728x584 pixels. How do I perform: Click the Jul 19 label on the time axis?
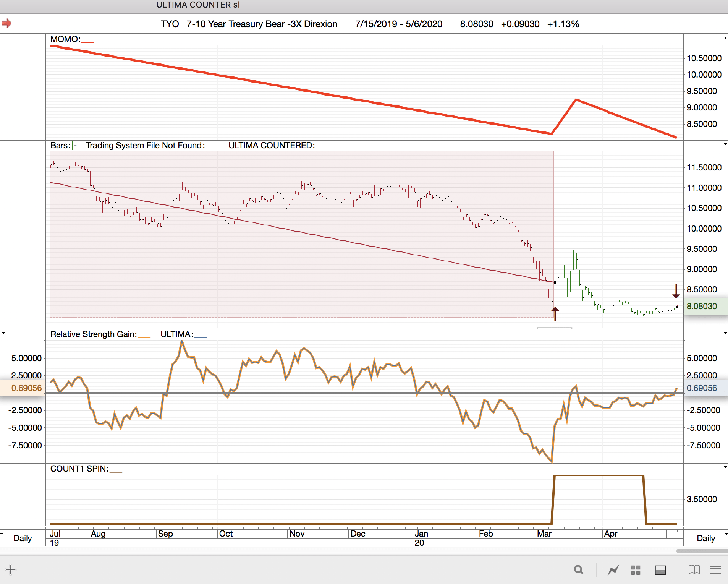[55, 538]
